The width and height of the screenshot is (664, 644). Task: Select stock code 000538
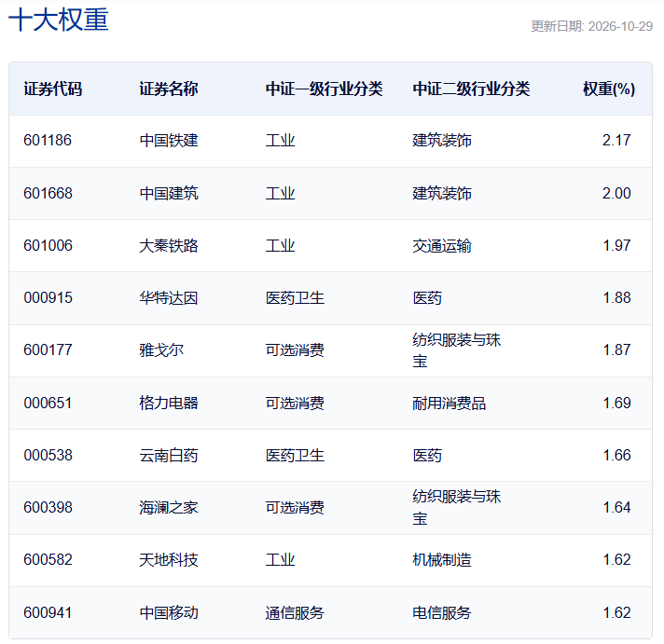pos(48,456)
